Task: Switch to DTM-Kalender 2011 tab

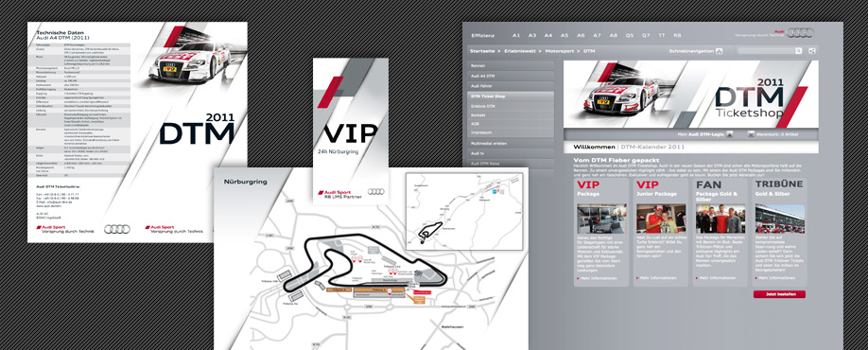Action: click(x=652, y=147)
